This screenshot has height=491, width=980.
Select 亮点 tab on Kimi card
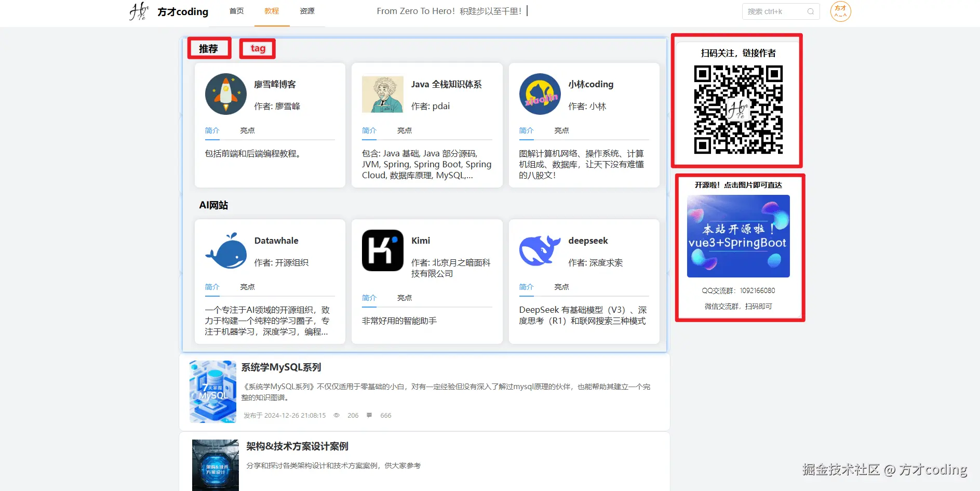(x=405, y=298)
